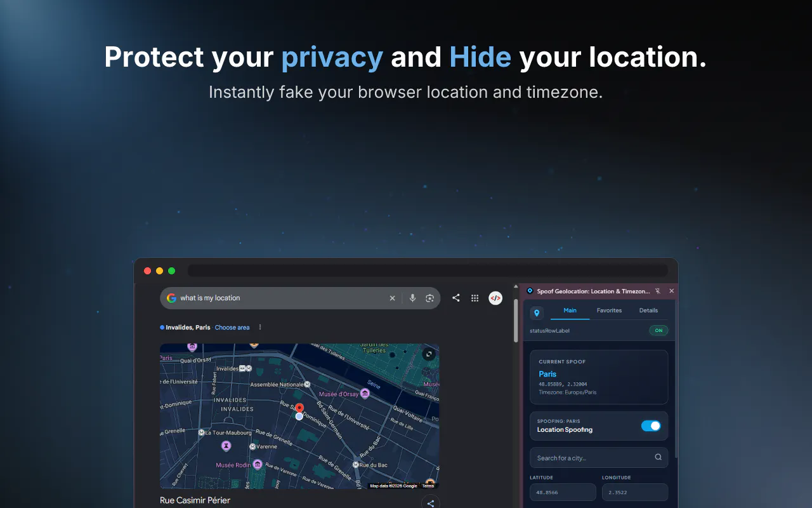The image size is (812, 508).
Task: Click the blue current-location dot on map
Action: pos(299,417)
